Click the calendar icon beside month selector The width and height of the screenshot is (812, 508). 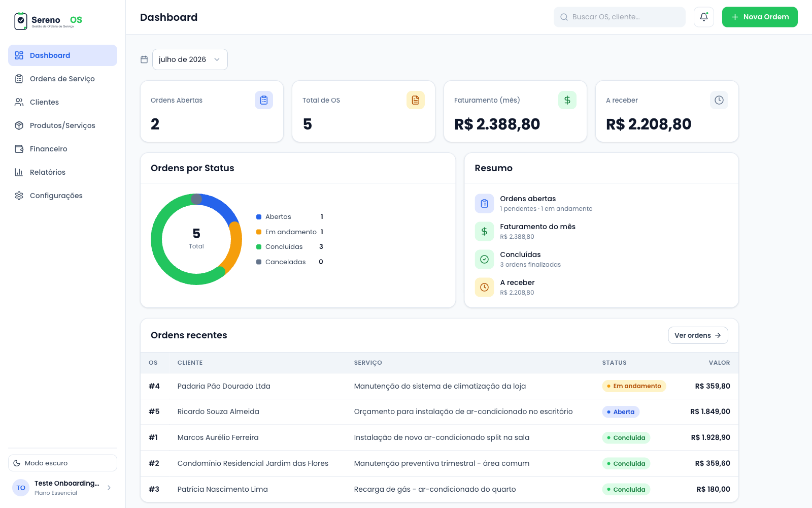pos(144,59)
